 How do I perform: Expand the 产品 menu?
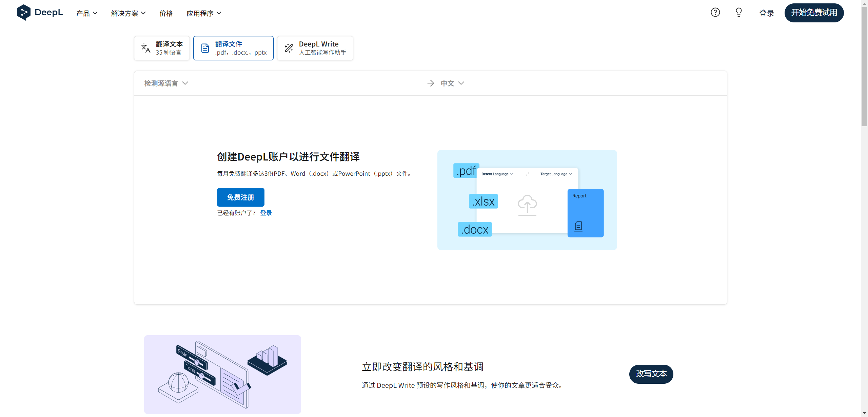tap(87, 13)
